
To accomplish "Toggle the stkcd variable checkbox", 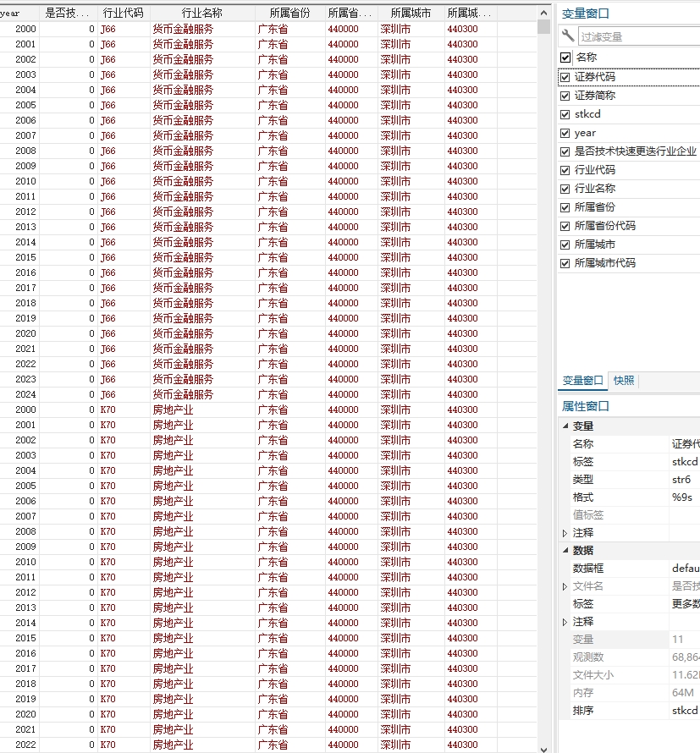I will 565,114.
